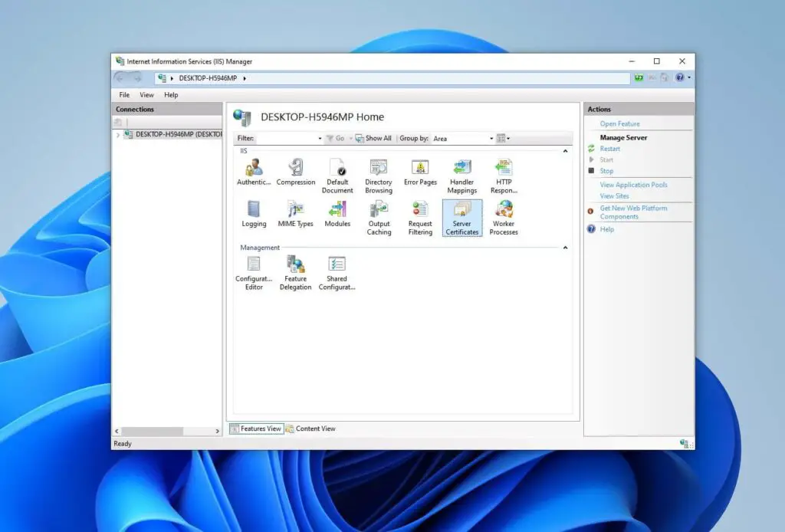
Task: Open the View menu
Action: coord(146,94)
